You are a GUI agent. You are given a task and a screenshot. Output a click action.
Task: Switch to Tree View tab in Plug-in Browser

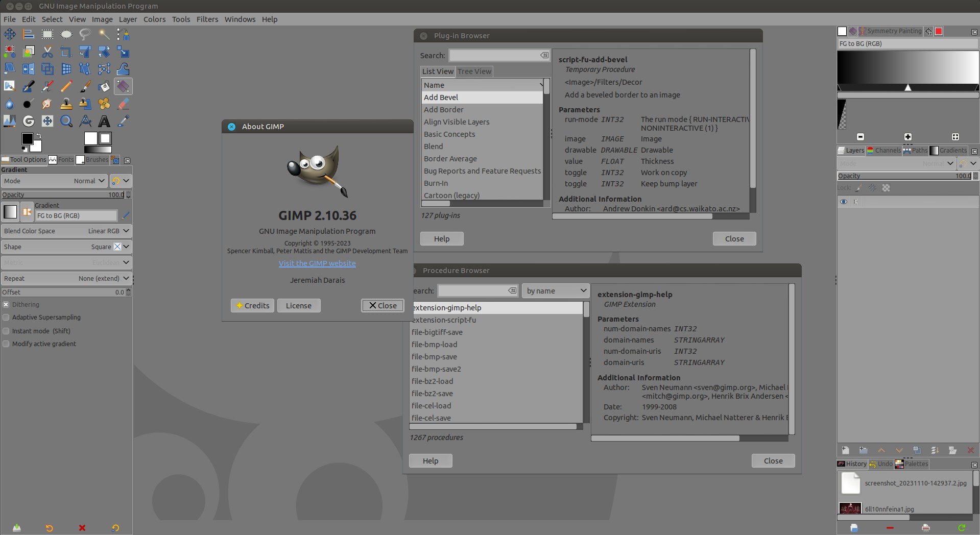474,71
